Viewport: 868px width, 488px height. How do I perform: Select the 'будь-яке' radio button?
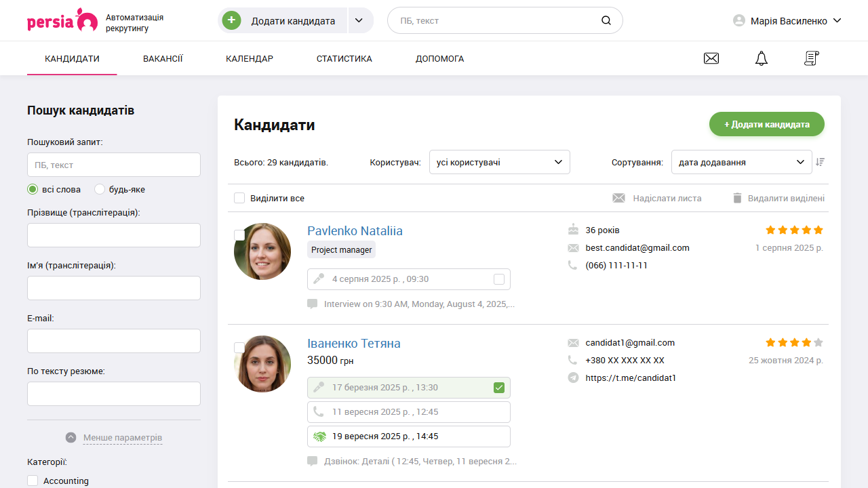[x=100, y=189]
